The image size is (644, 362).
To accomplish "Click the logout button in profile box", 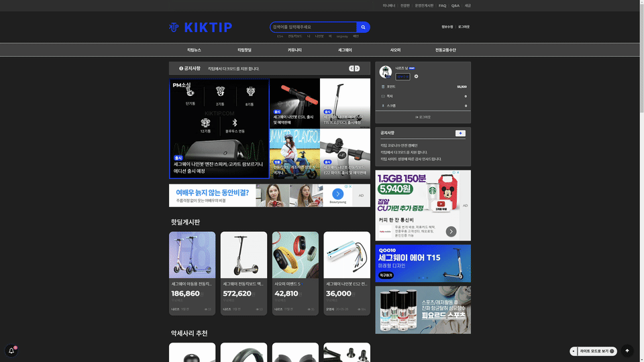I will tap(423, 117).
